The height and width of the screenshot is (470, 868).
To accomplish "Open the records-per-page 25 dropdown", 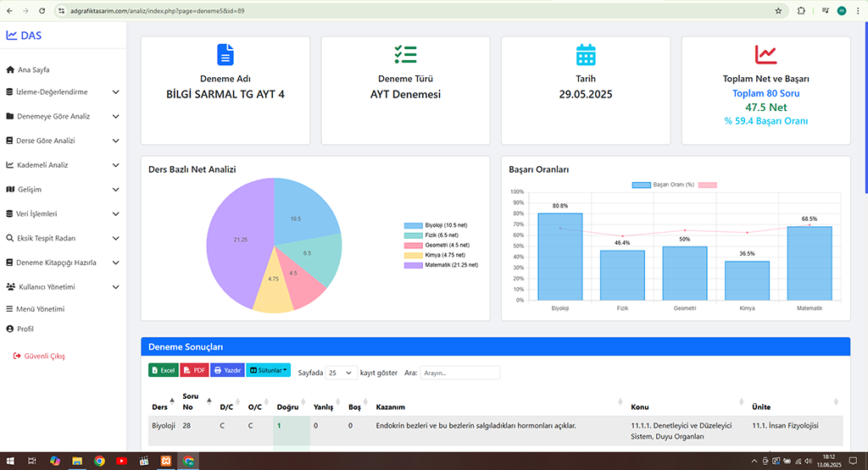I will click(x=342, y=373).
